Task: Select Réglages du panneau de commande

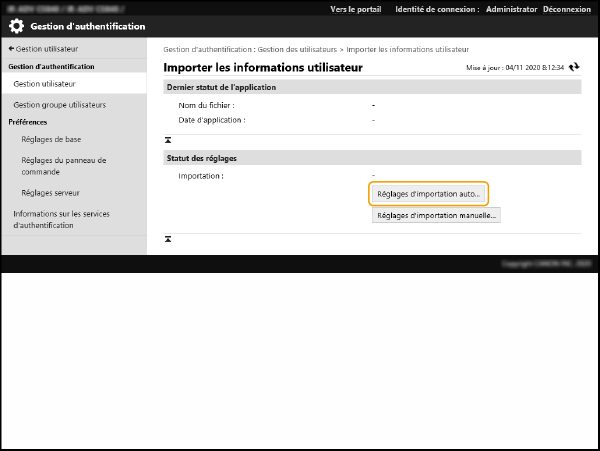Action: (x=62, y=165)
